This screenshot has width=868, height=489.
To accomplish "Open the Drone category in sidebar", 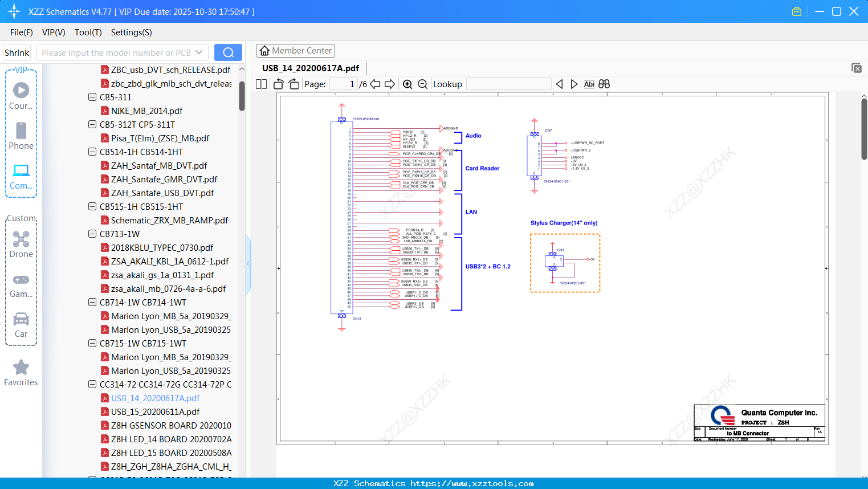I will (x=21, y=244).
